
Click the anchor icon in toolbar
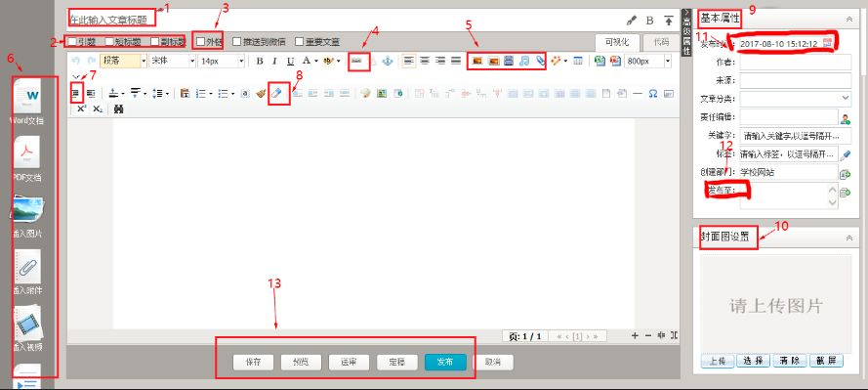(388, 61)
